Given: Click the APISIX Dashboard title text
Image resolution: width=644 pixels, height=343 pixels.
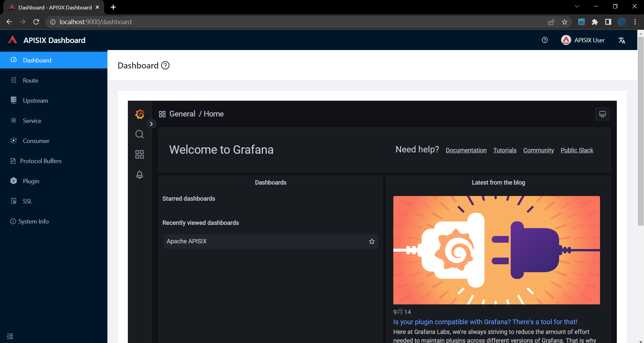Looking at the screenshot, I should pos(54,40).
